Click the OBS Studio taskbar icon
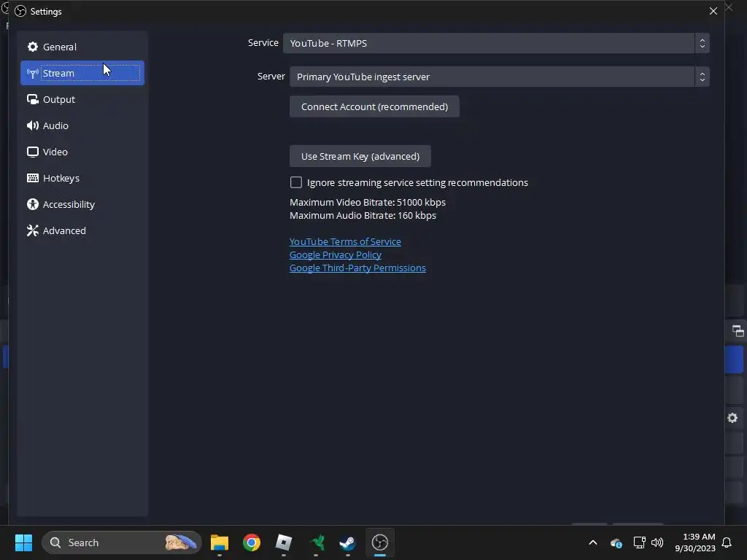The height and width of the screenshot is (560, 747). pyautogui.click(x=379, y=542)
